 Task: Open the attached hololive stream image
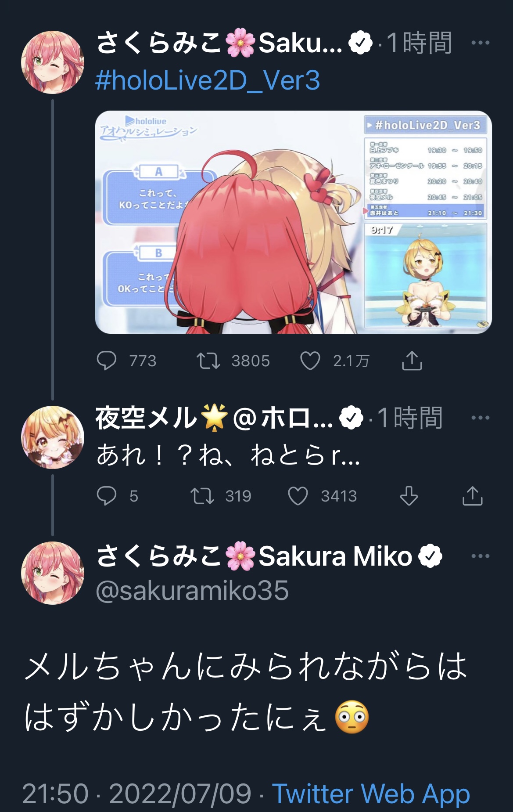[x=293, y=222]
